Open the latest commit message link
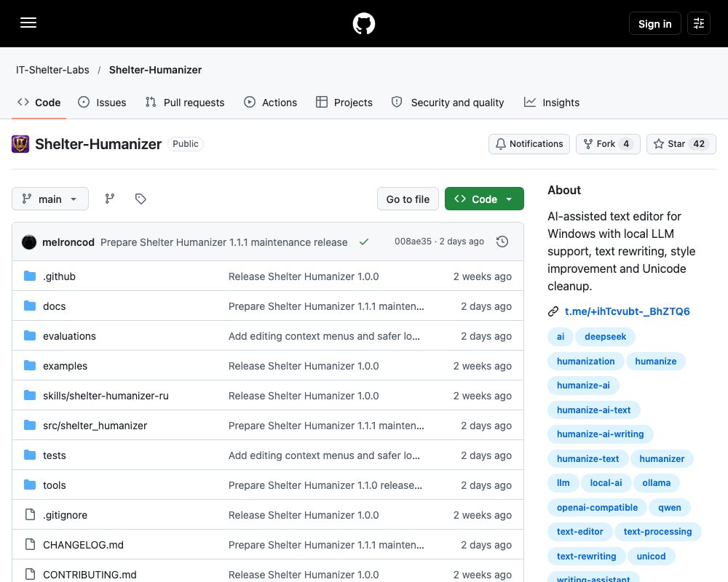Viewport: 728px width, 582px height. pos(223,242)
